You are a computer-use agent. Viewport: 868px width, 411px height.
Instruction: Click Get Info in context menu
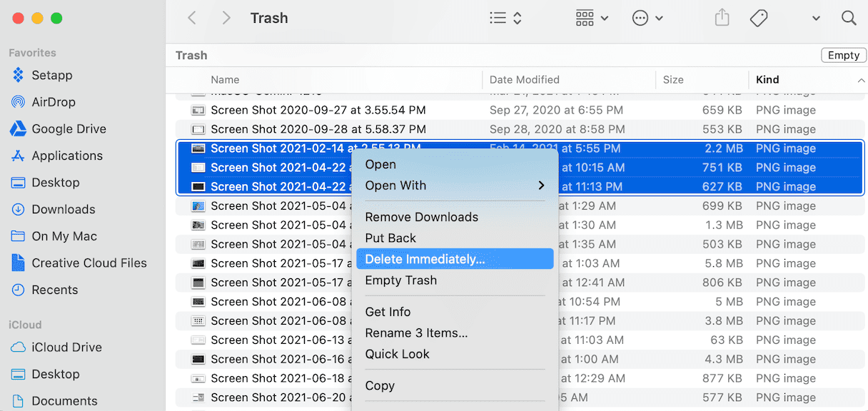point(388,312)
